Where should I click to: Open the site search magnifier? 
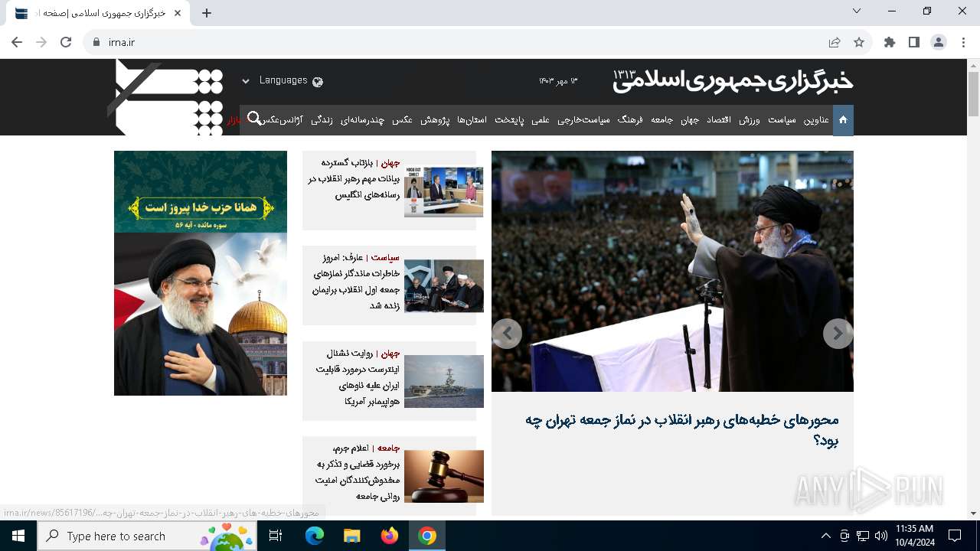(255, 119)
